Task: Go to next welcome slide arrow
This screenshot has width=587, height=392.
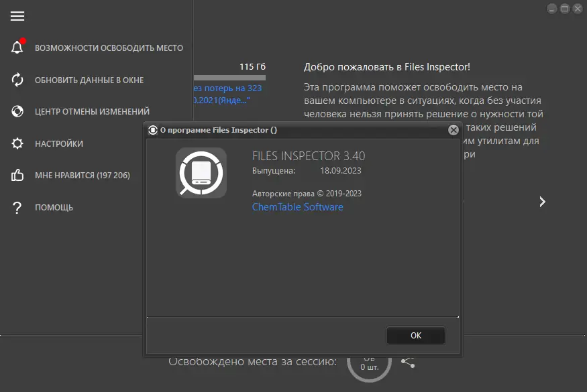Action: click(542, 202)
